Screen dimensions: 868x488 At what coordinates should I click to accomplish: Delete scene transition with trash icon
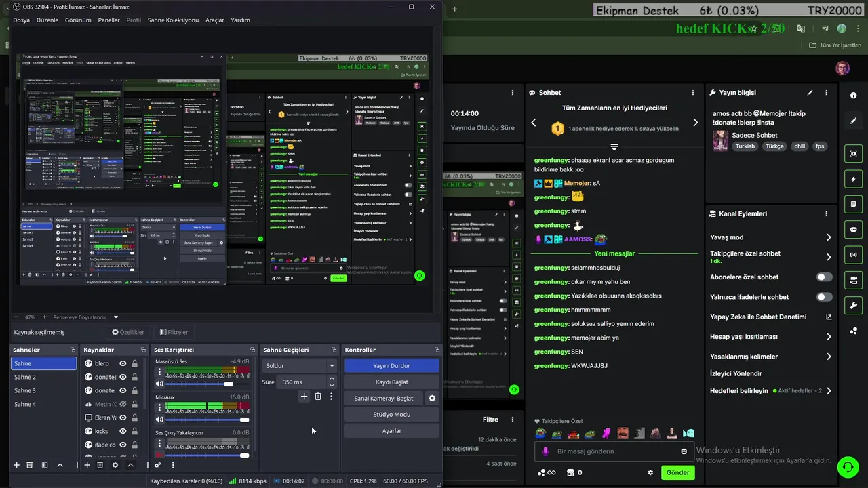pos(317,396)
